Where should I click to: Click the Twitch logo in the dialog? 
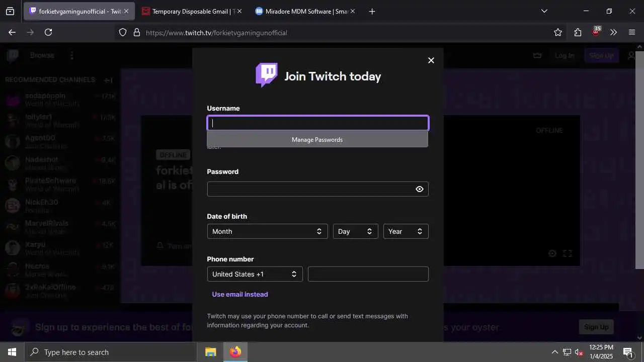click(267, 75)
